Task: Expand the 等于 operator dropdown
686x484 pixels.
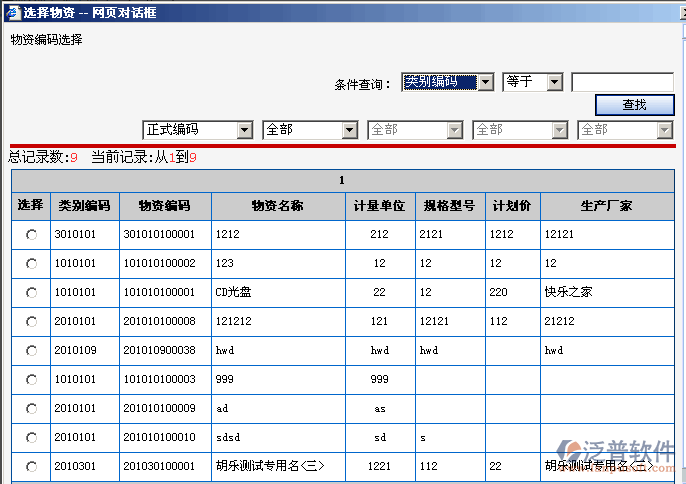Action: point(533,82)
